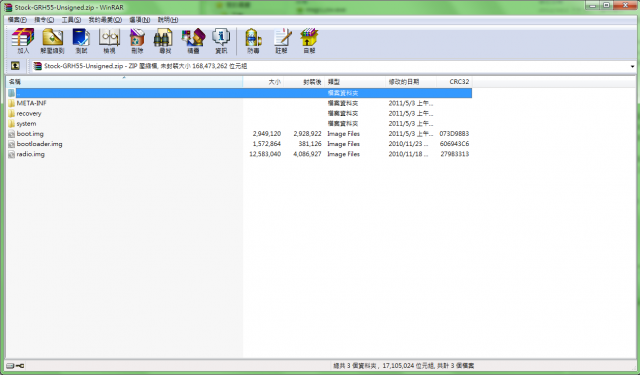The image size is (640, 375).
Task: Show archive Info (資訊) icon
Action: pyautogui.click(x=221, y=41)
